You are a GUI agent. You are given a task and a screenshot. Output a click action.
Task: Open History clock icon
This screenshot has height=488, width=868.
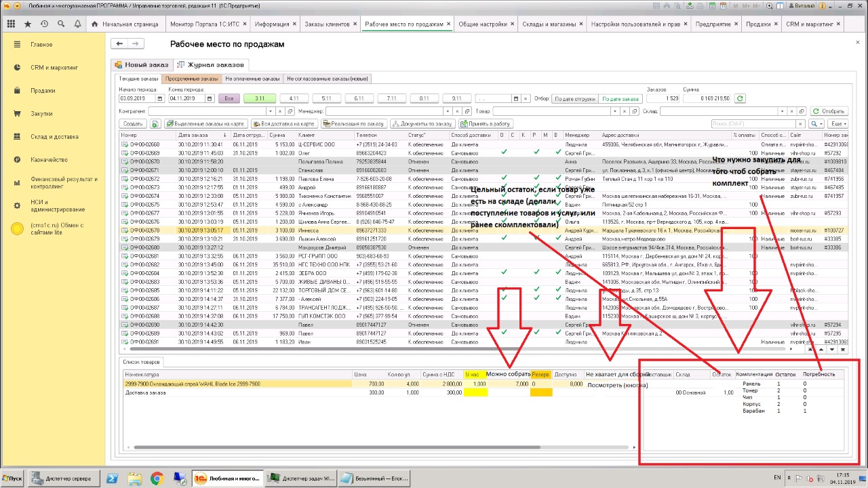[44, 24]
